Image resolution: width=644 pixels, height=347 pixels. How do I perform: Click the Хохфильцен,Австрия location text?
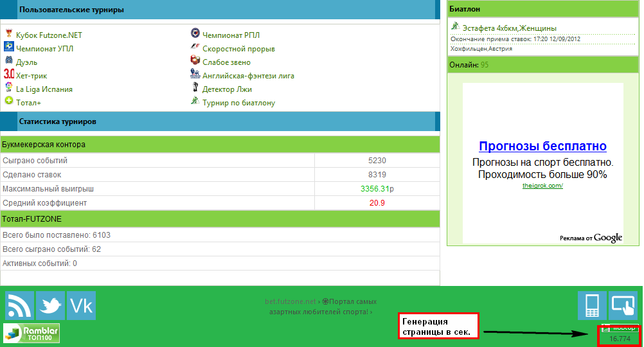point(481,48)
